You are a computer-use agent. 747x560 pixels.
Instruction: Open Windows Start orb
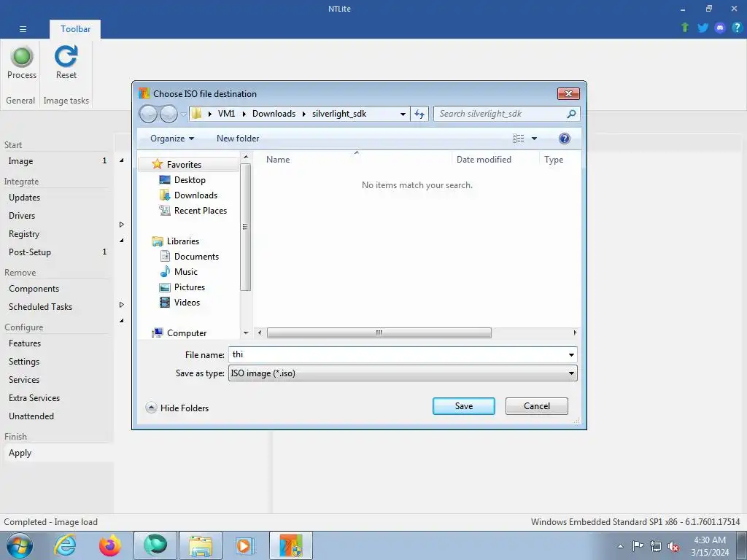[20, 545]
